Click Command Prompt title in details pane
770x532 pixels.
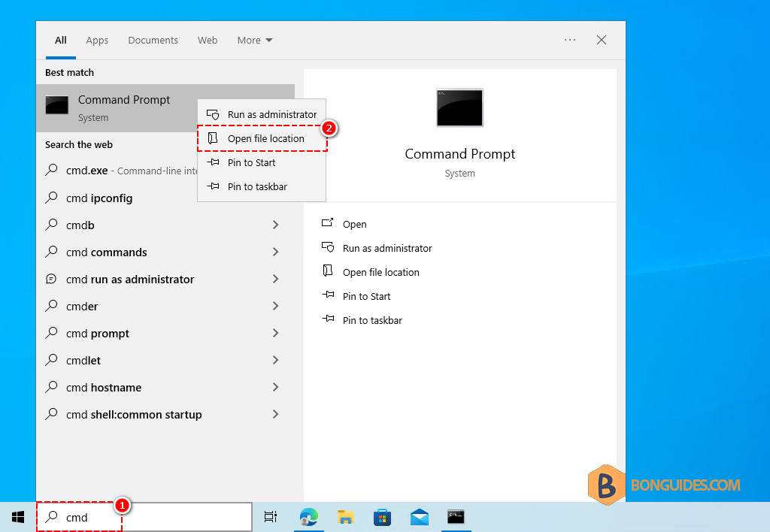[x=459, y=154]
